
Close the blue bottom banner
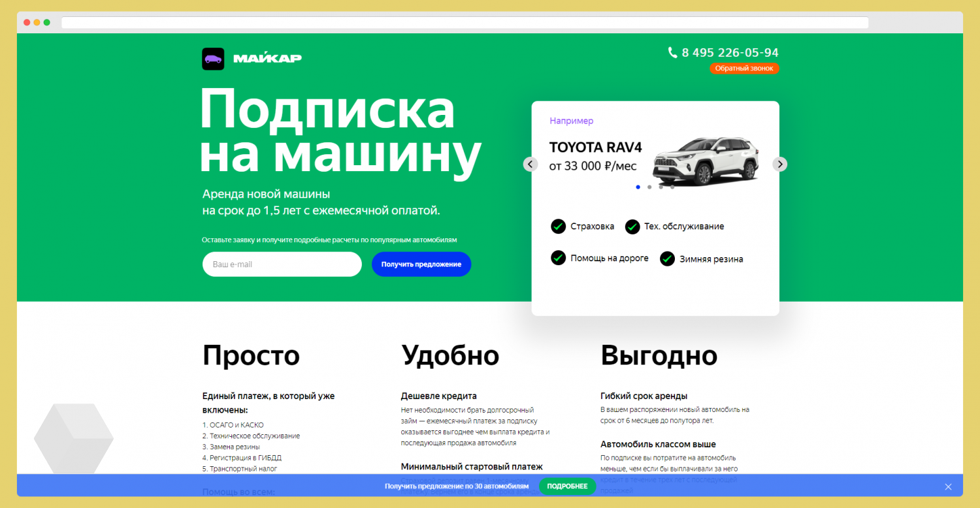pos(948,486)
